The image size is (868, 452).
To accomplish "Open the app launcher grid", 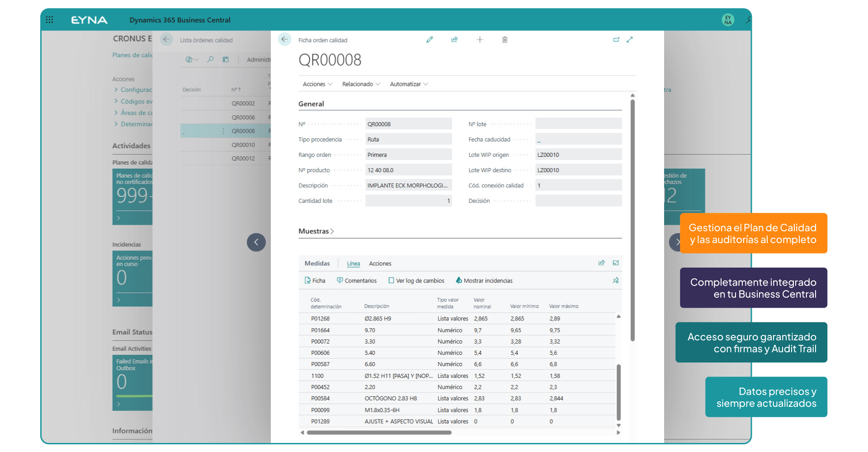I will point(50,20).
